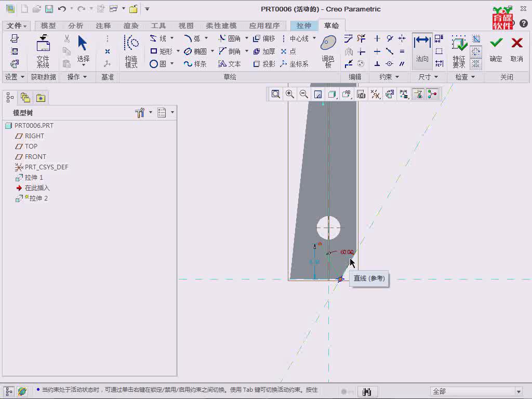Open the Line tool dropdown arrow
The width and height of the screenshot is (532, 399).
(172, 38)
